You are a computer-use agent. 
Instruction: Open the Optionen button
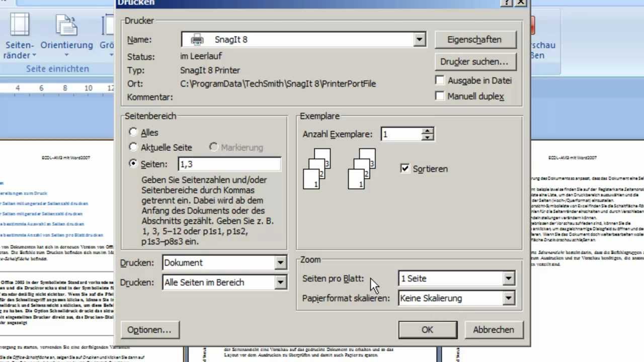tap(149, 330)
